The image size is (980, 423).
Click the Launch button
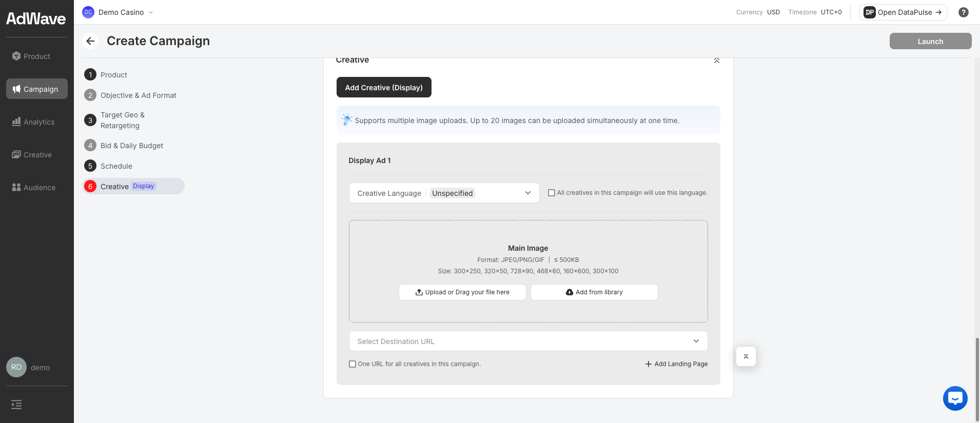click(x=930, y=41)
